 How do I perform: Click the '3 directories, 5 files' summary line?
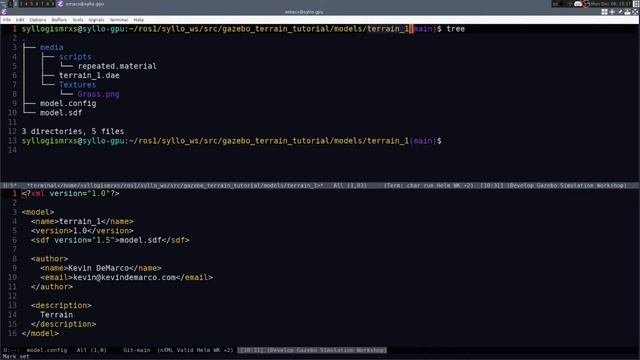tap(73, 131)
